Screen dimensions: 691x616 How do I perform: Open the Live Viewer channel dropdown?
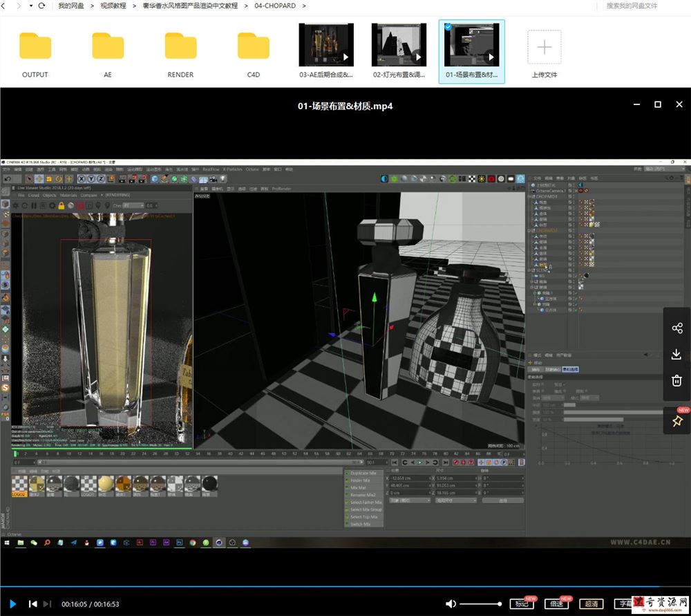(133, 205)
